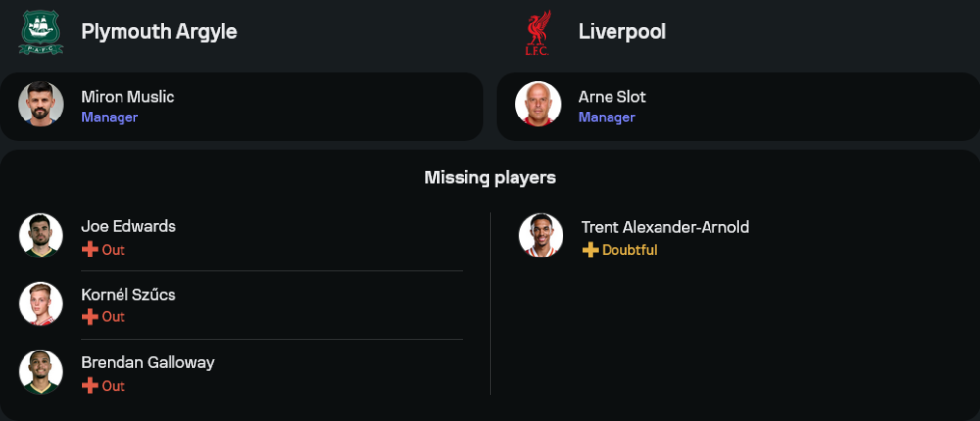
Task: Click red injury cross beside Joe Edwards
Action: coord(90,250)
